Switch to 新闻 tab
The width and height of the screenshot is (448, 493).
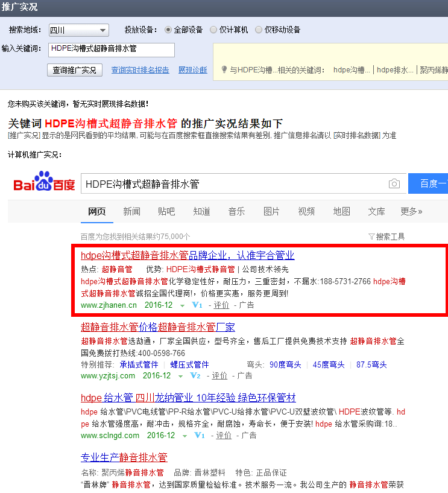[x=131, y=211]
